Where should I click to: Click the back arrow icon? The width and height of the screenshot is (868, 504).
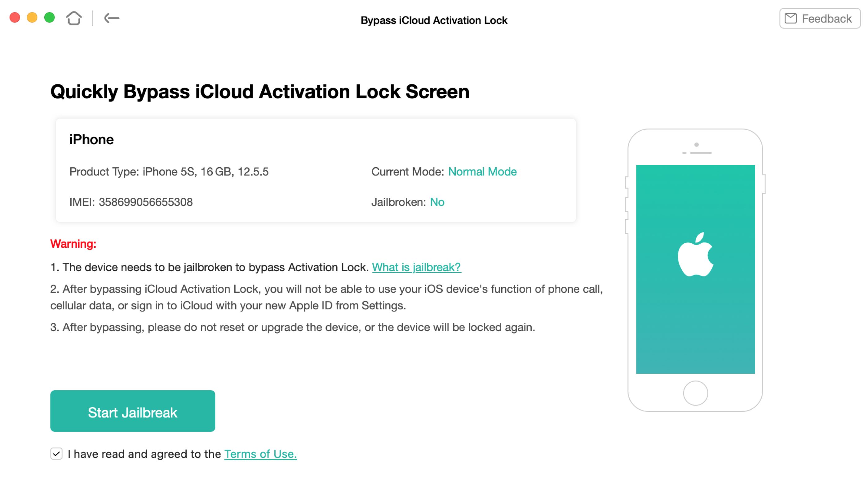click(x=112, y=18)
